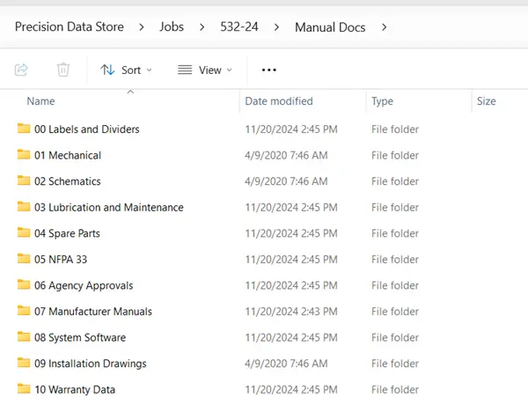Screen dimensions: 528x420
Task: Open the Sort dropdown menu
Action: click(x=126, y=70)
